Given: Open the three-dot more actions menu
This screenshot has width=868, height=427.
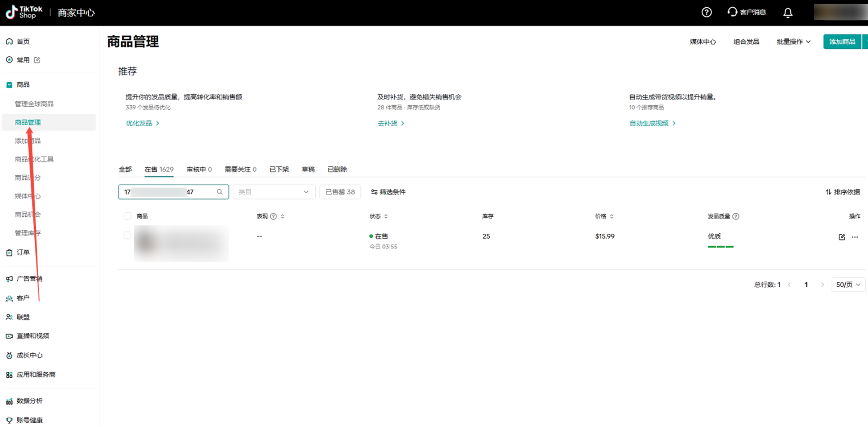Looking at the screenshot, I should tap(855, 237).
